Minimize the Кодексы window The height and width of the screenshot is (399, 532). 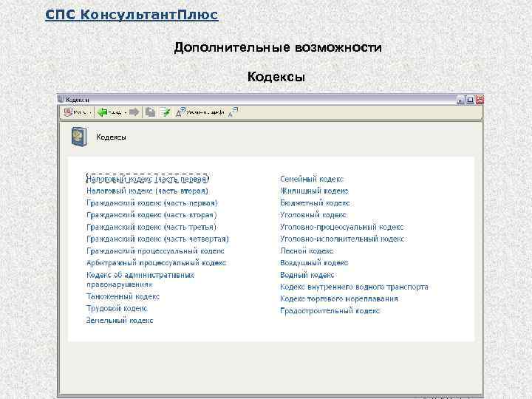460,100
